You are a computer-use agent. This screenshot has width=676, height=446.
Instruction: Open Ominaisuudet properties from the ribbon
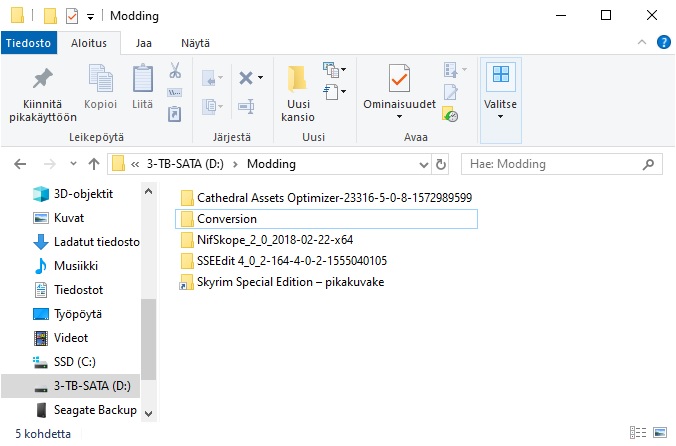coord(400,79)
